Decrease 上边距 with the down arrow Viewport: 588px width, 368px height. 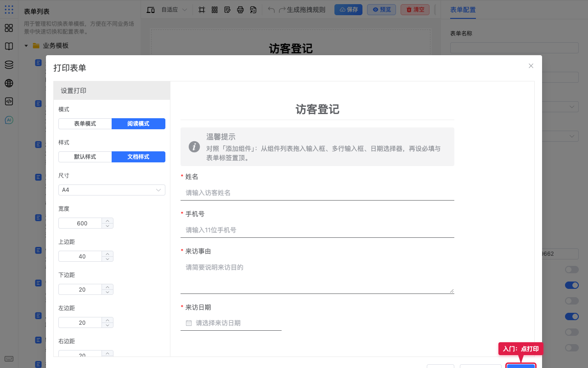107,259
